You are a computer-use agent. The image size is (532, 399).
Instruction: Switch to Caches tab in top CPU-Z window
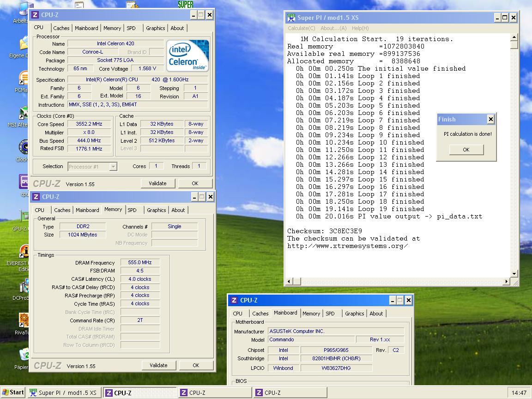pos(61,28)
